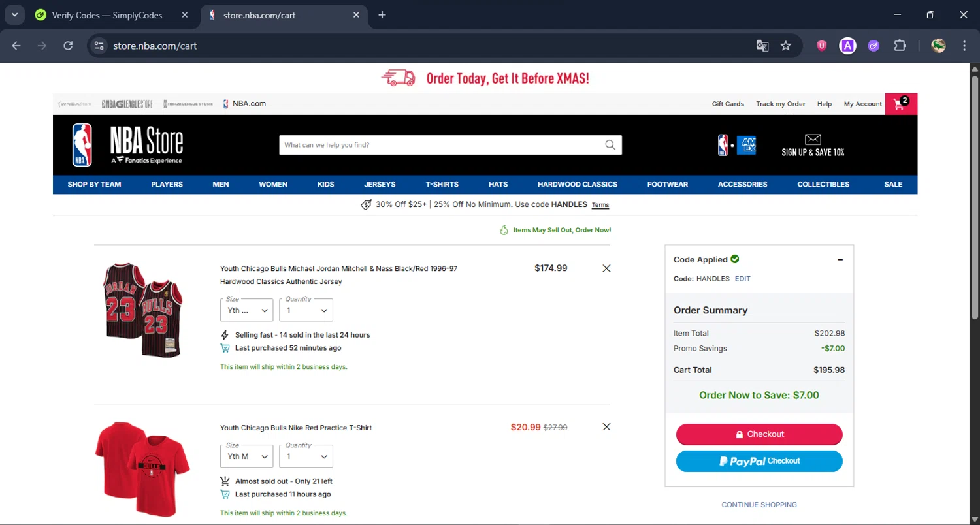Viewport: 980px width, 525px height.
Task: Open the Shop By Team menu
Action: click(94, 184)
